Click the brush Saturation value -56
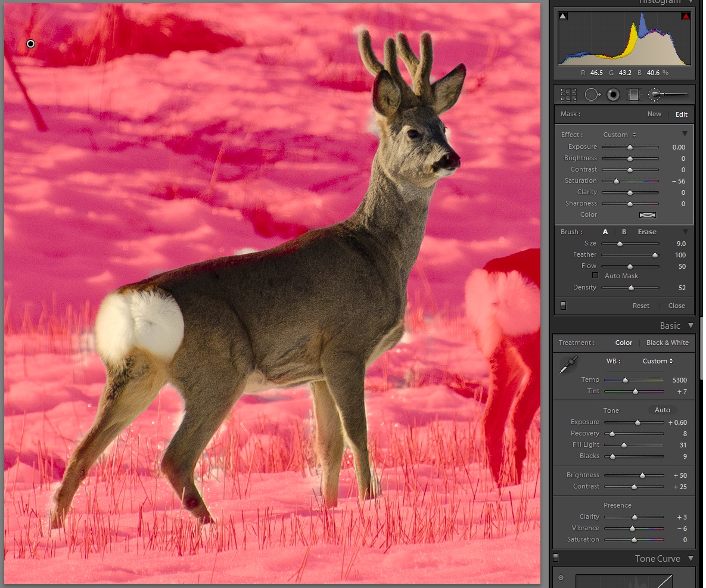 [679, 181]
